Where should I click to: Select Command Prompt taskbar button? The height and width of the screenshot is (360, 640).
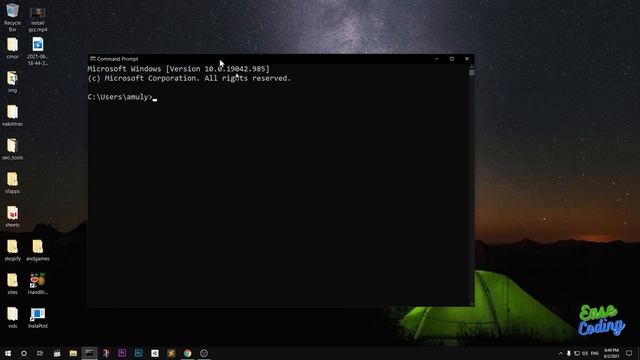(x=89, y=353)
